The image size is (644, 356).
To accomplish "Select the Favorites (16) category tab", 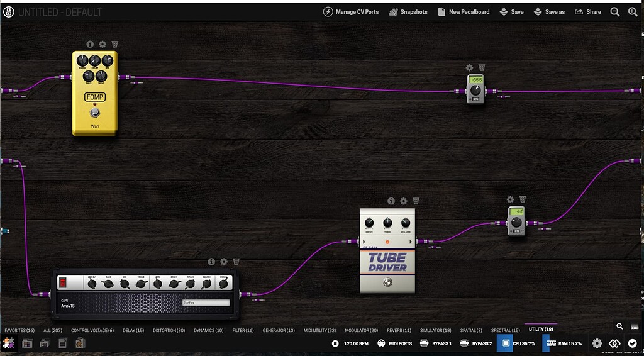I will pos(19,331).
